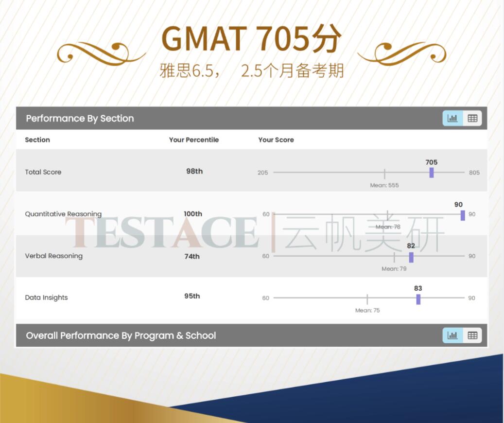Select the Total Score row label
Image resolution: width=504 pixels, height=423 pixels.
pos(43,172)
